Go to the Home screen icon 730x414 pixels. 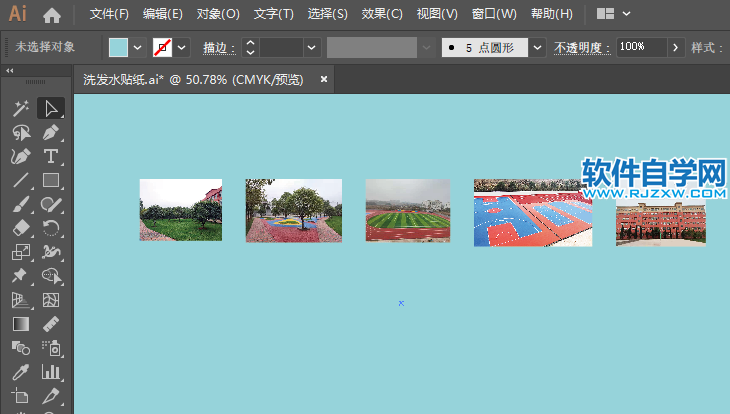[x=52, y=14]
